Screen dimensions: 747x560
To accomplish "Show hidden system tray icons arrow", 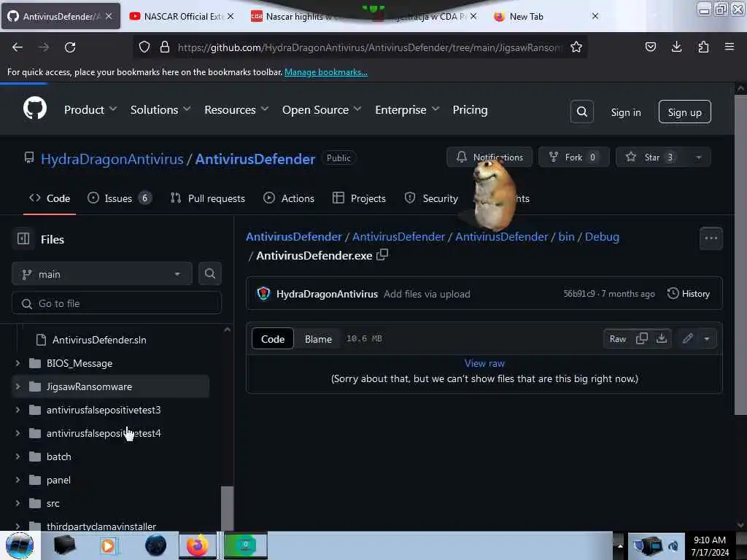I will [x=620, y=545].
